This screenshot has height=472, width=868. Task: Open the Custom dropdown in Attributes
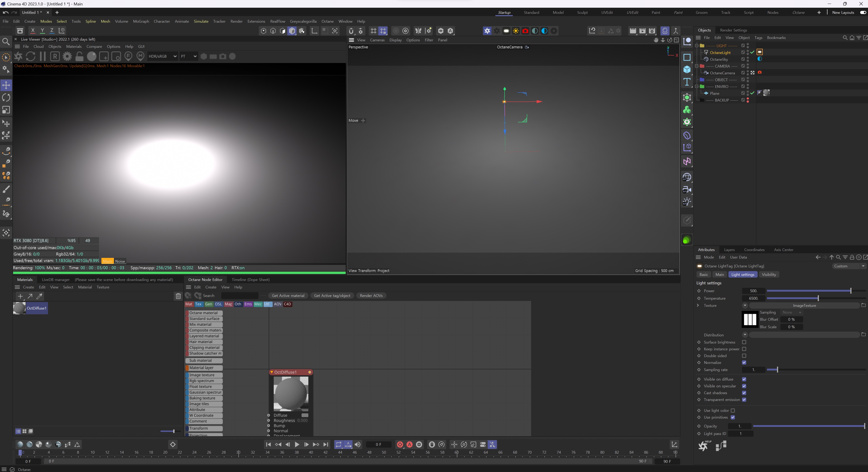click(849, 266)
